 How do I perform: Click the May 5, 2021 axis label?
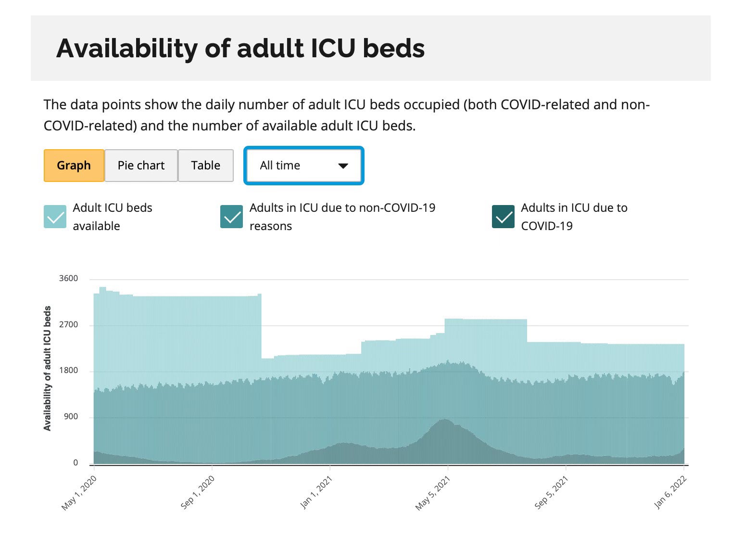coord(433,492)
